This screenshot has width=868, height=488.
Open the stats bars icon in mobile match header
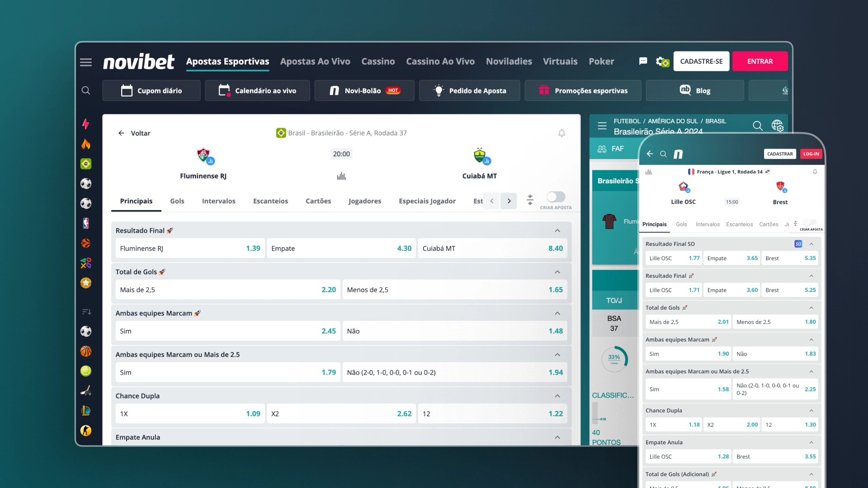point(649,172)
